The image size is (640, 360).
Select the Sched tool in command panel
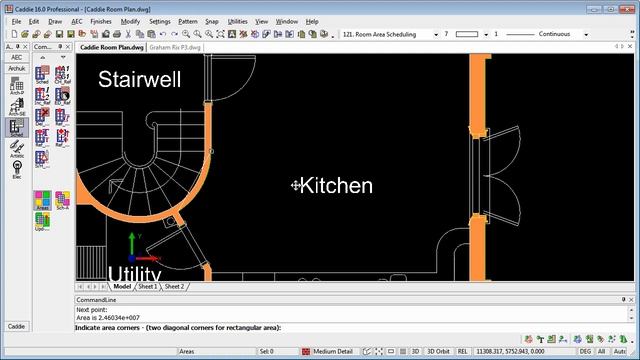tap(42, 75)
